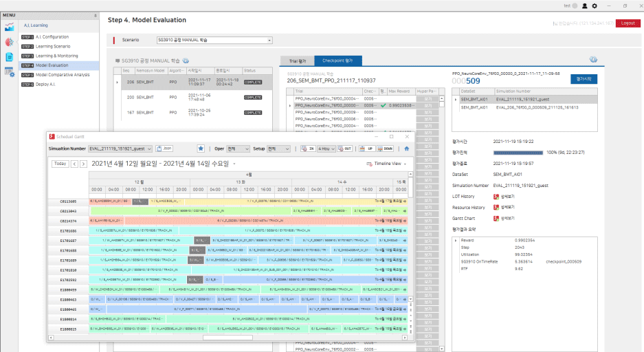Open the Scenario dropdown
Image resolution: width=644 pixels, height=352 pixels.
(214, 40)
